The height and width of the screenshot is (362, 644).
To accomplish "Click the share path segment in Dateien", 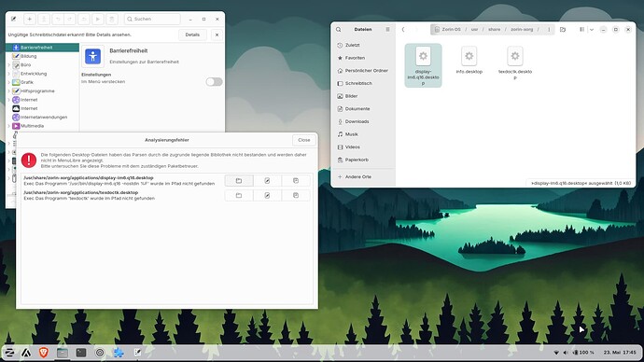I will (x=494, y=30).
